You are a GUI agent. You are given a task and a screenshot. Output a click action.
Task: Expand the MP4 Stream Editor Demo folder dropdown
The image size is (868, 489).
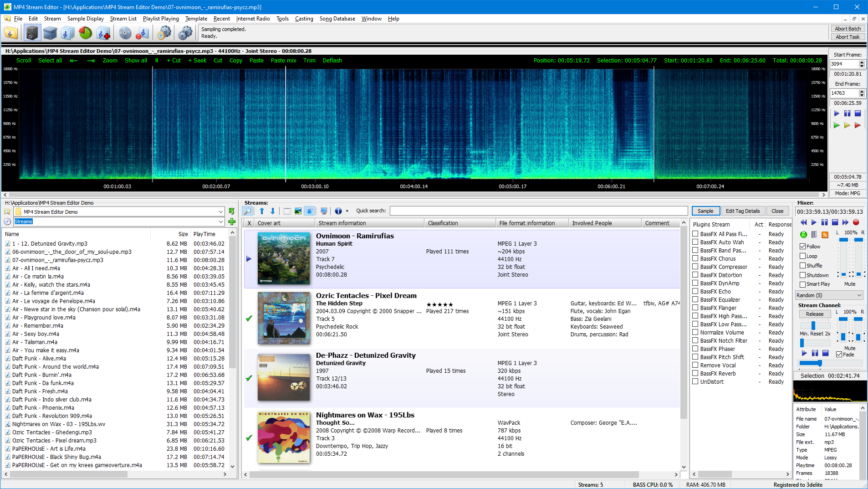pos(221,211)
